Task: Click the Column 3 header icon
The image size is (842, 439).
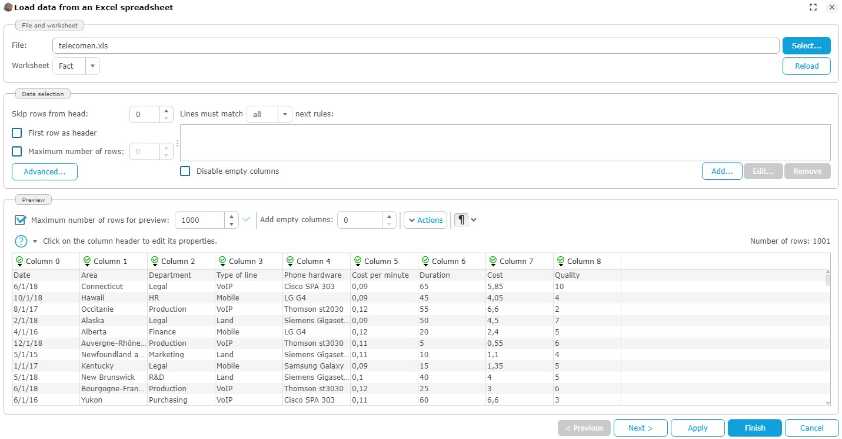Action: tap(222, 261)
